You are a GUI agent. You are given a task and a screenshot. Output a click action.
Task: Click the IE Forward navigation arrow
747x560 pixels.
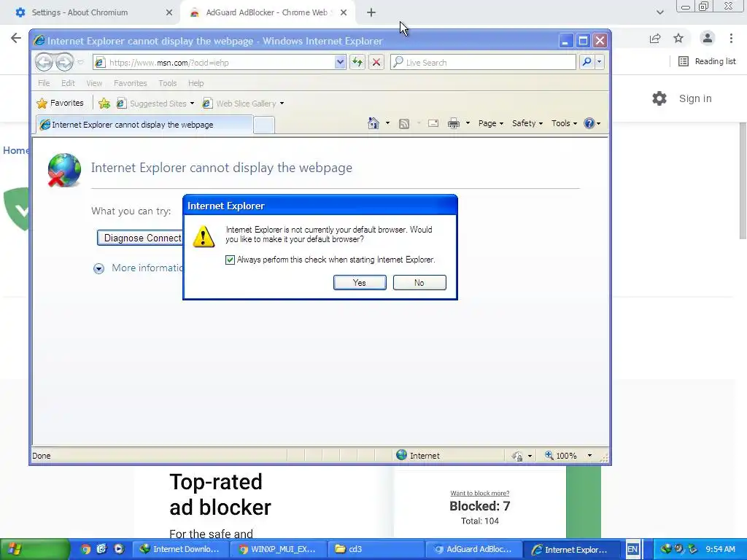(x=64, y=62)
